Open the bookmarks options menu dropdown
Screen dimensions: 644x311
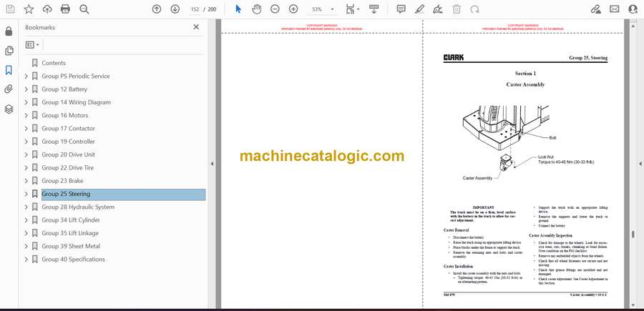click(x=32, y=45)
